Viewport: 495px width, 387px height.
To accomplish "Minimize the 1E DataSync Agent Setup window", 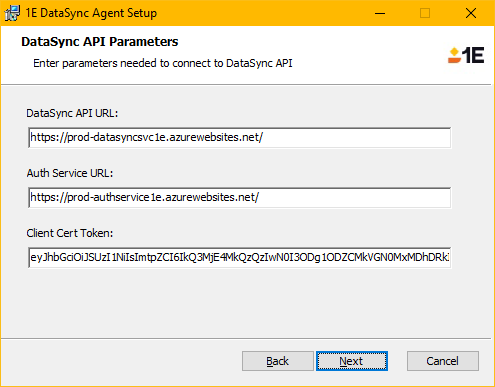I will [380, 13].
